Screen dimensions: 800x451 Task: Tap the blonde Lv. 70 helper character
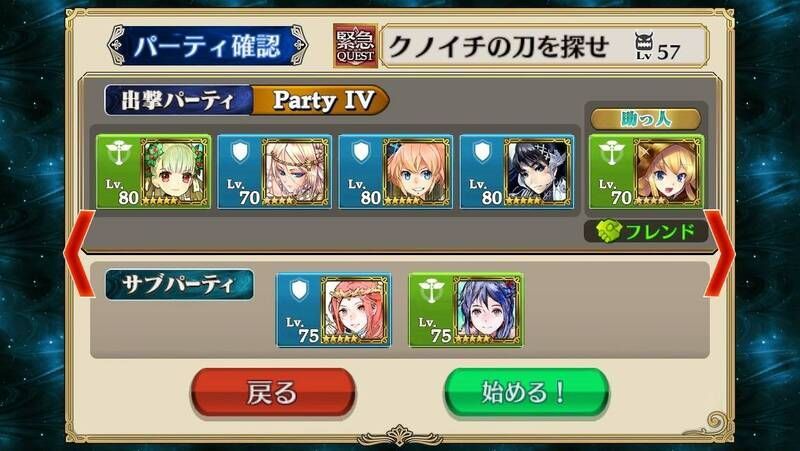(x=646, y=171)
